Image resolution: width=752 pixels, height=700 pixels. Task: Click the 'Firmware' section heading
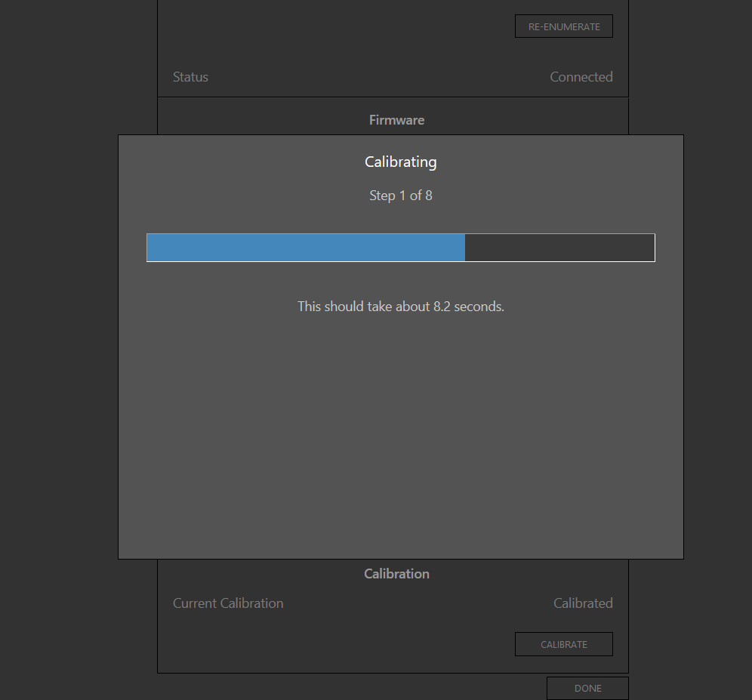pyautogui.click(x=396, y=120)
